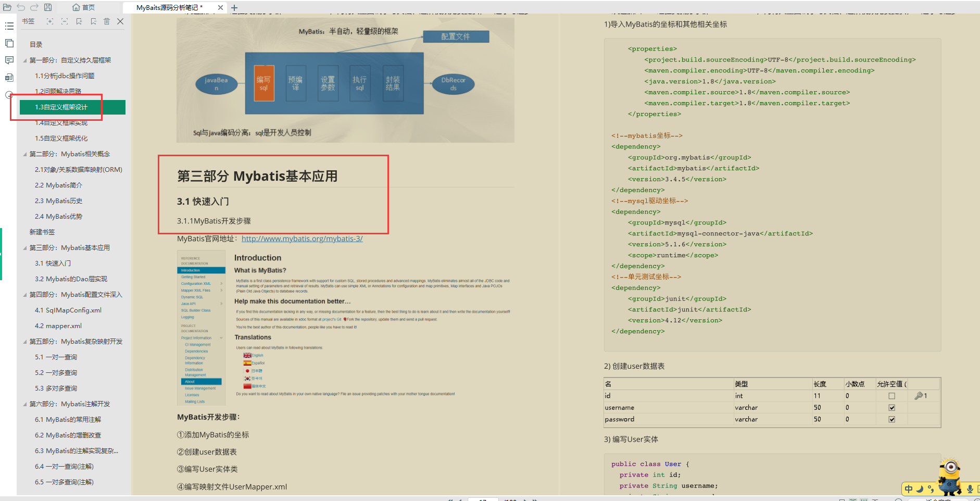
Task: Open the comments panel icon in sidebar
Action: coord(9,60)
